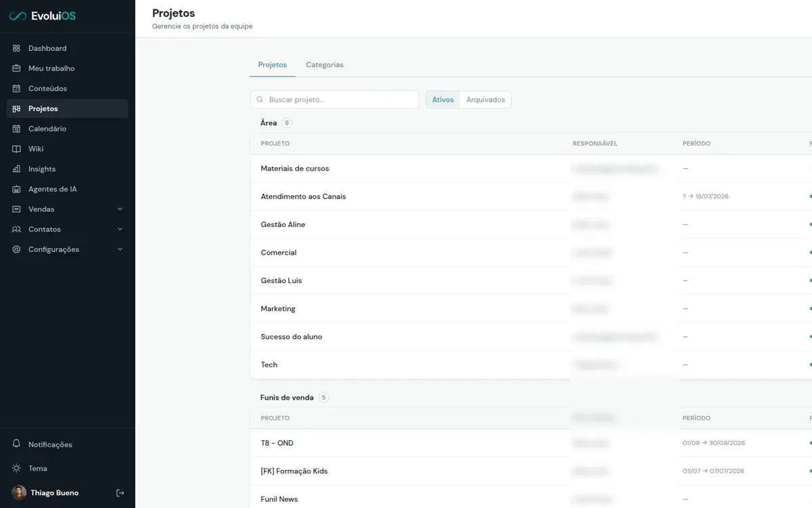The height and width of the screenshot is (508, 812).
Task: Click the EvoluiOS infinity logo icon
Action: [18, 16]
